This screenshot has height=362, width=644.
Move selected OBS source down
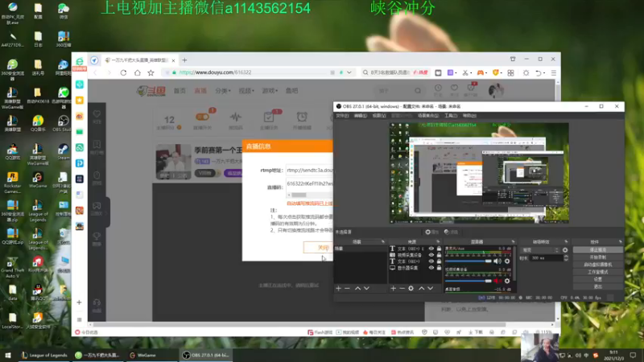[431, 289]
